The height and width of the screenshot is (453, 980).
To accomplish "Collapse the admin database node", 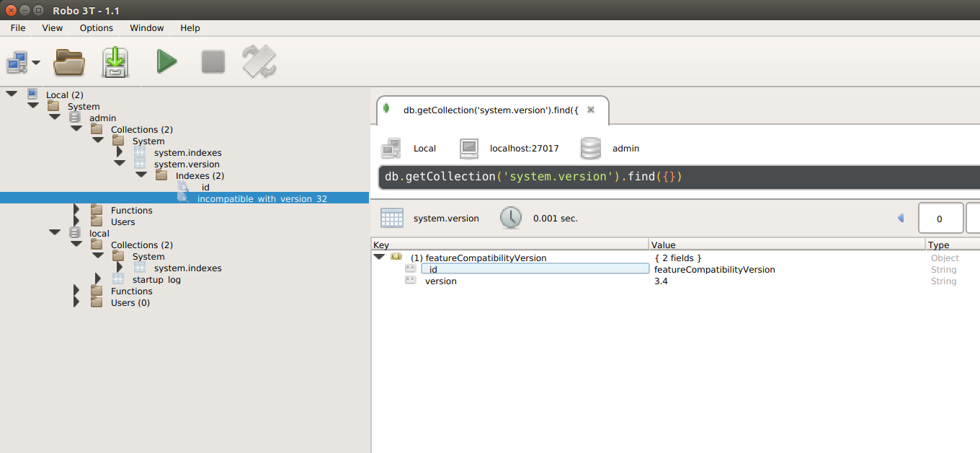I will (55, 118).
